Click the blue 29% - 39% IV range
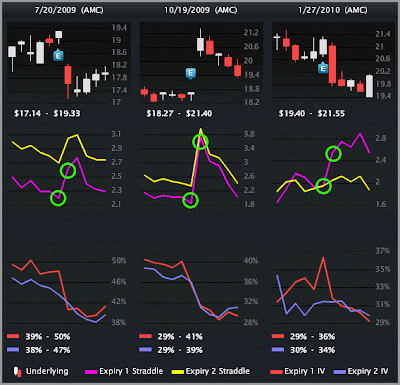This screenshot has height=385, width=400. [180, 350]
